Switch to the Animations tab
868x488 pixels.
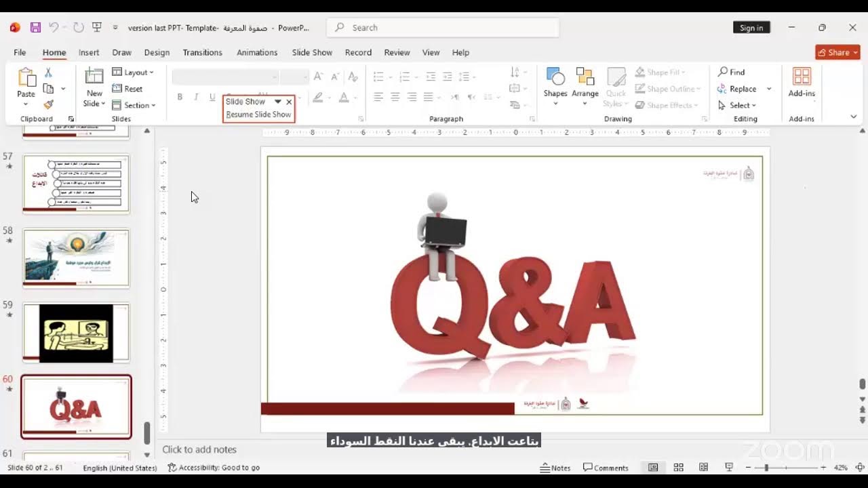[257, 52]
